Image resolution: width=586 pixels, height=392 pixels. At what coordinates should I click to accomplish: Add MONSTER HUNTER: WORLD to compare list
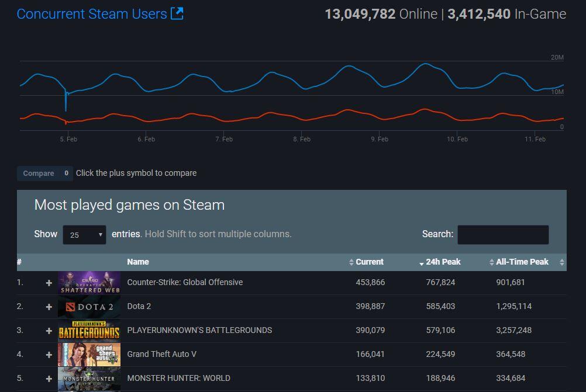pyautogui.click(x=49, y=379)
